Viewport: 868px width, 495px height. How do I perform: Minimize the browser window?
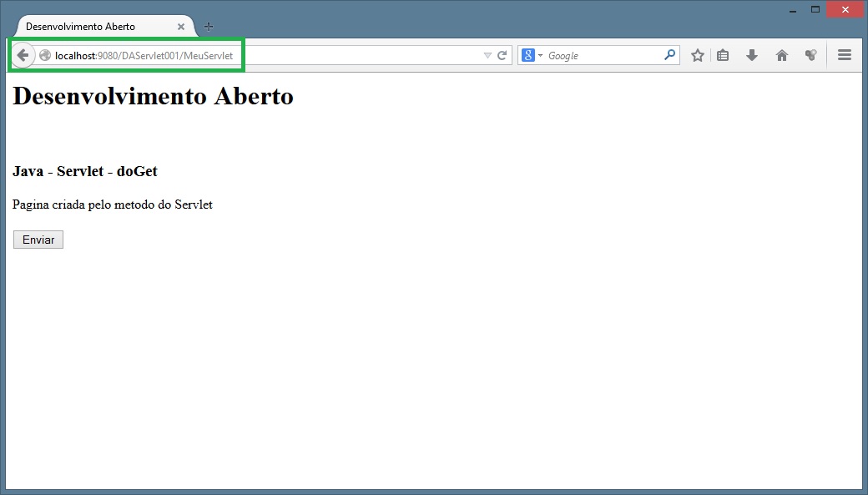point(792,9)
